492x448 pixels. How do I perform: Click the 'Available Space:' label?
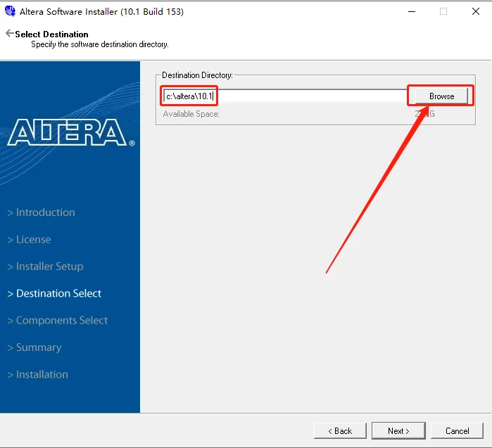191,114
